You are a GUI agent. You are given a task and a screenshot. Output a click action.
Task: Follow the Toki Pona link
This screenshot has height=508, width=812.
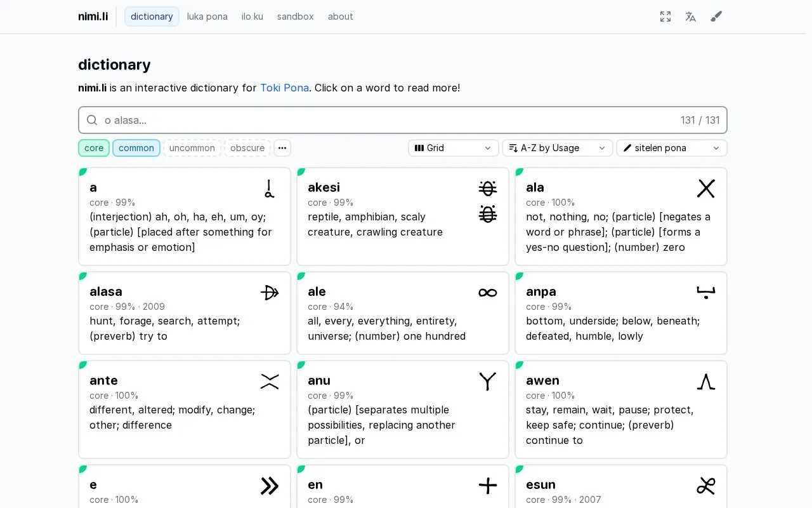click(284, 88)
